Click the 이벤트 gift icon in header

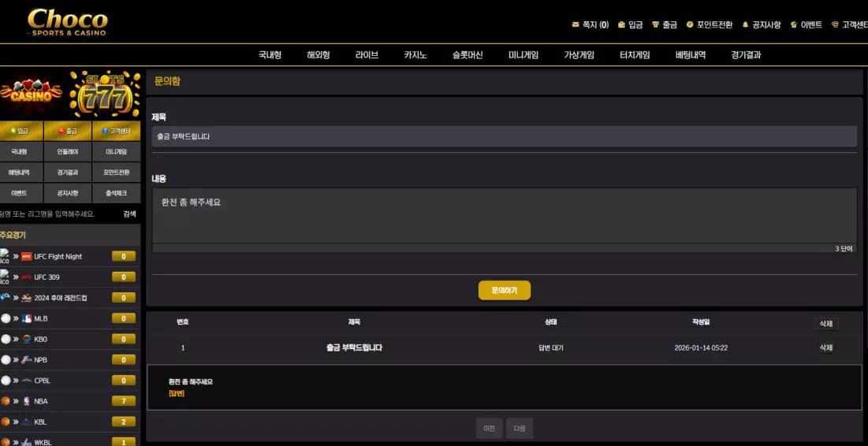(794, 25)
